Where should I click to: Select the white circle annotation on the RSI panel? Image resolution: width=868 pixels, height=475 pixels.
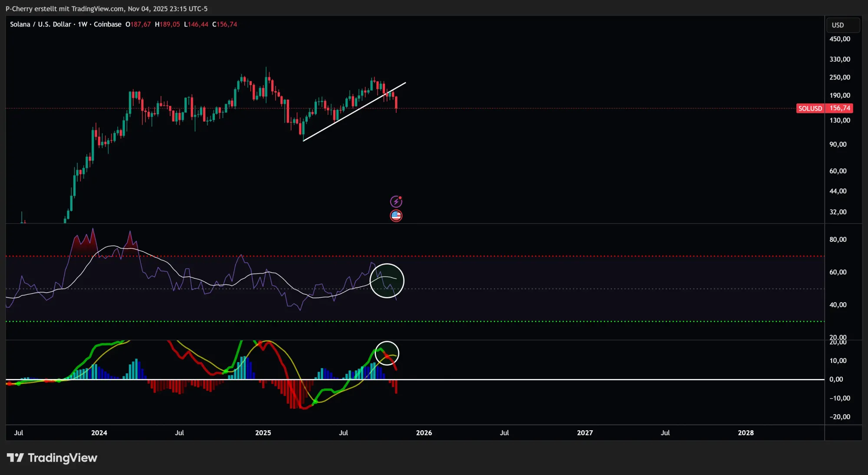387,281
